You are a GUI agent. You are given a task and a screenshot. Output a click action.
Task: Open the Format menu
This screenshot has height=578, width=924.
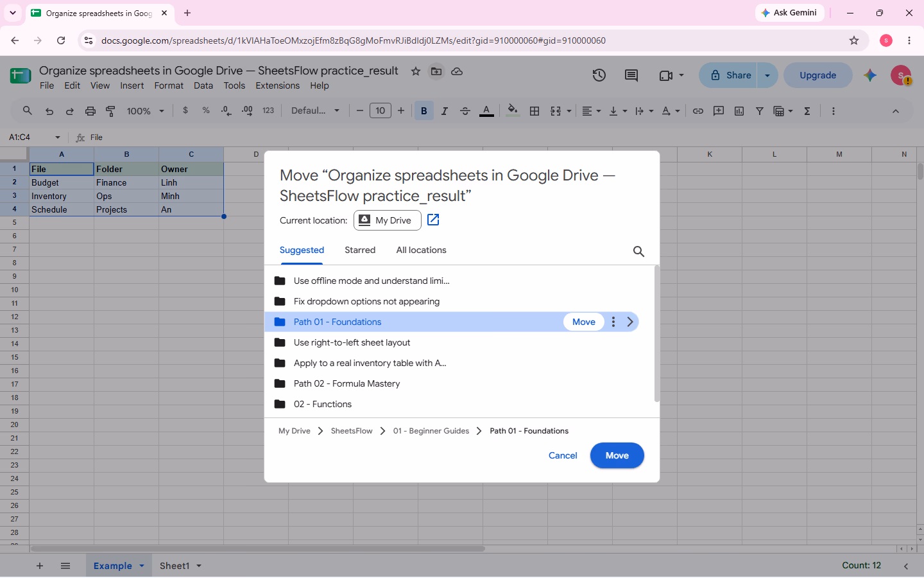pyautogui.click(x=169, y=85)
